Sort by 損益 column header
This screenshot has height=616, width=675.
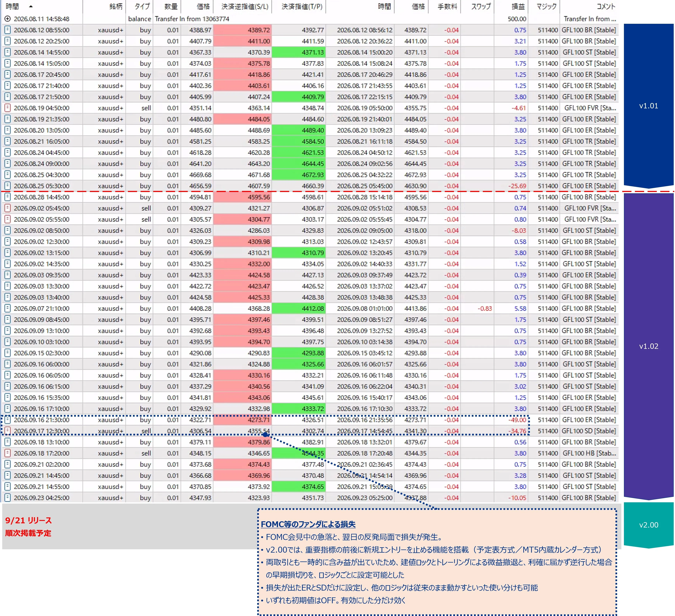pyautogui.click(x=518, y=6)
